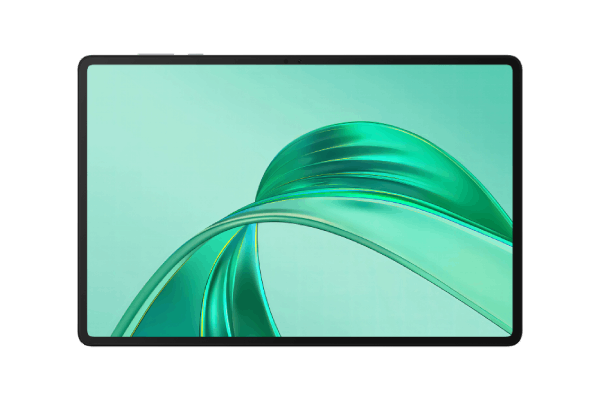The width and height of the screenshot is (600, 400).
Task: Click the right bezel of the tablet
Action: (518, 200)
